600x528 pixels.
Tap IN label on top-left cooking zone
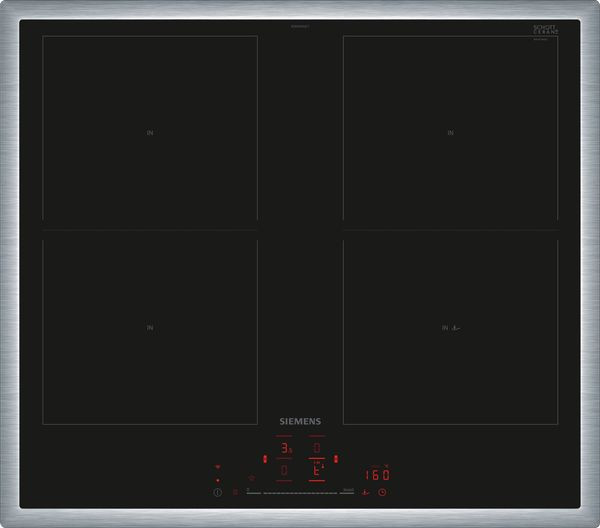pos(150,132)
